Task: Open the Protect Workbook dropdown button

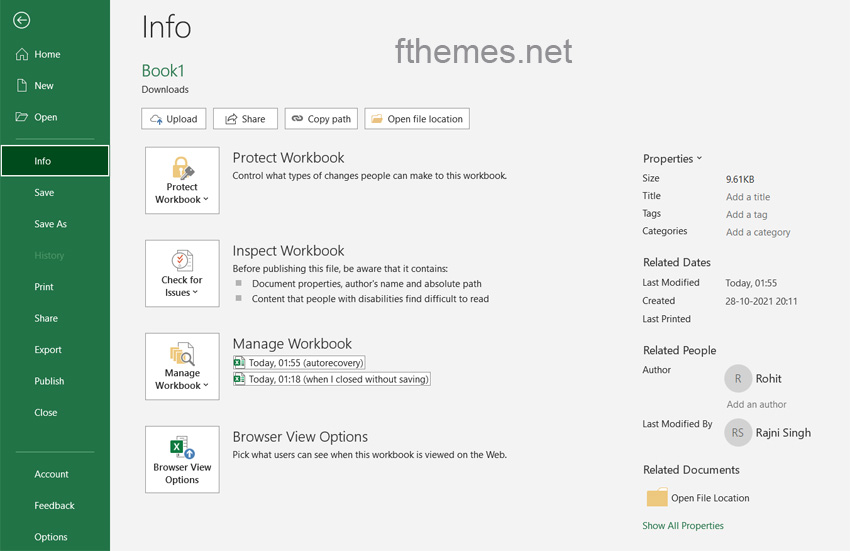Action: point(182,181)
